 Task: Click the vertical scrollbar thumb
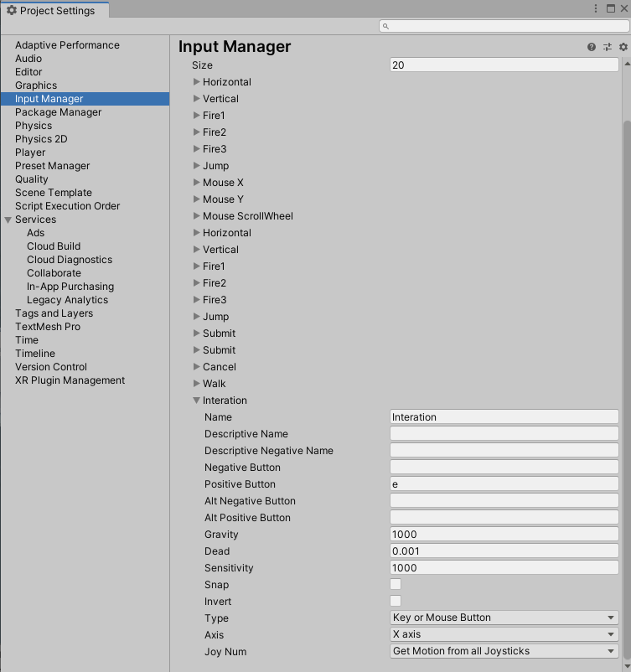pyautogui.click(x=627, y=388)
